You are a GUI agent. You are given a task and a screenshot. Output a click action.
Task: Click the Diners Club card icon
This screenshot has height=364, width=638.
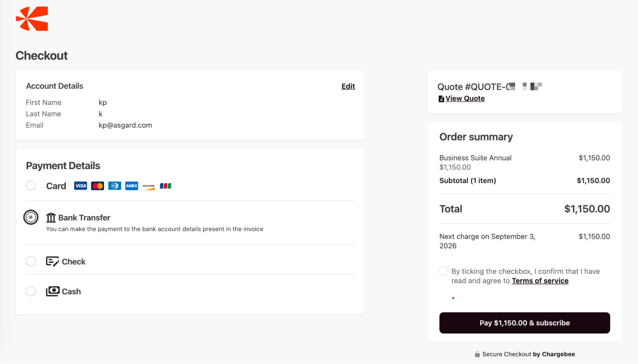(x=115, y=186)
